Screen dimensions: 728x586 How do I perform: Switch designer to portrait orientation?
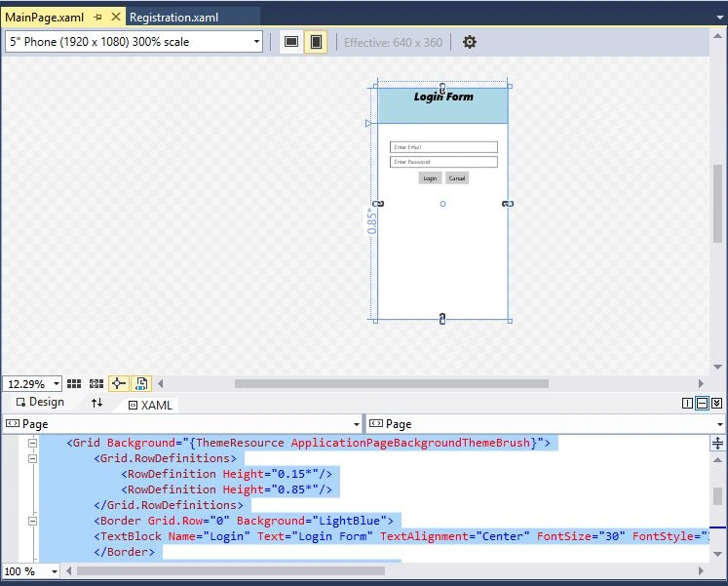click(316, 42)
